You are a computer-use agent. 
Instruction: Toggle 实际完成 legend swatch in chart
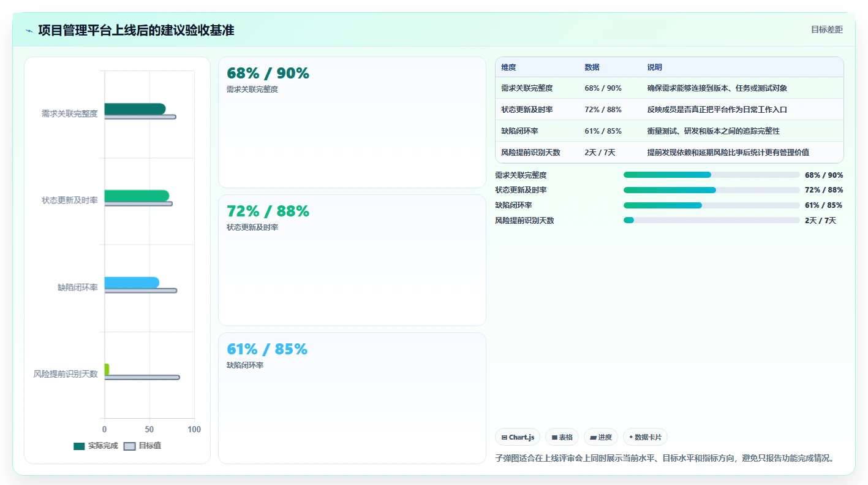(79, 446)
